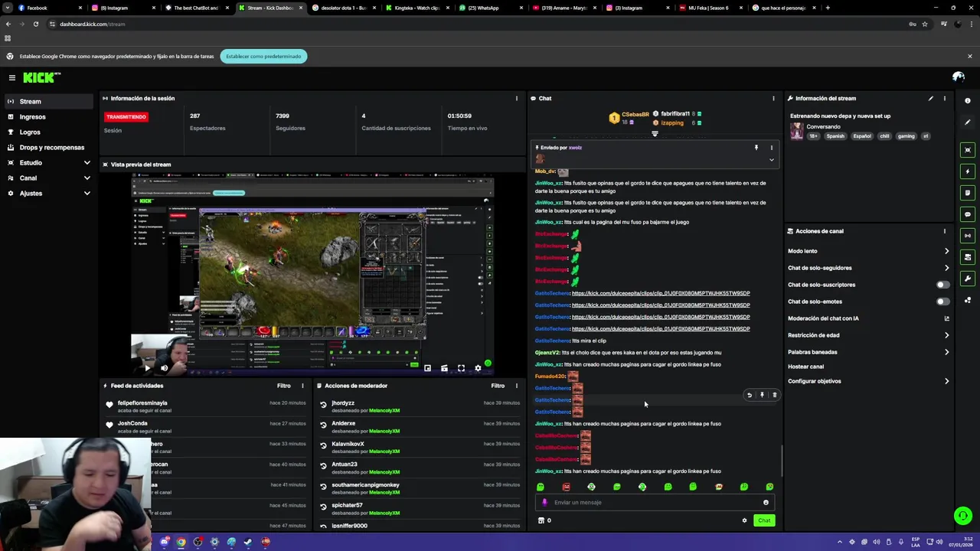The image size is (980, 551).
Task: Open picture-in-picture on stream preview
Action: (427, 368)
